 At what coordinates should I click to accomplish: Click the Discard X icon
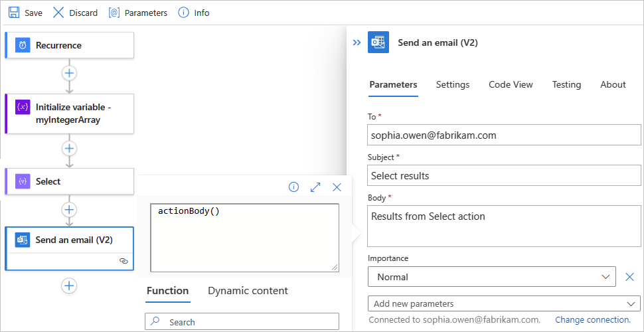pos(59,13)
